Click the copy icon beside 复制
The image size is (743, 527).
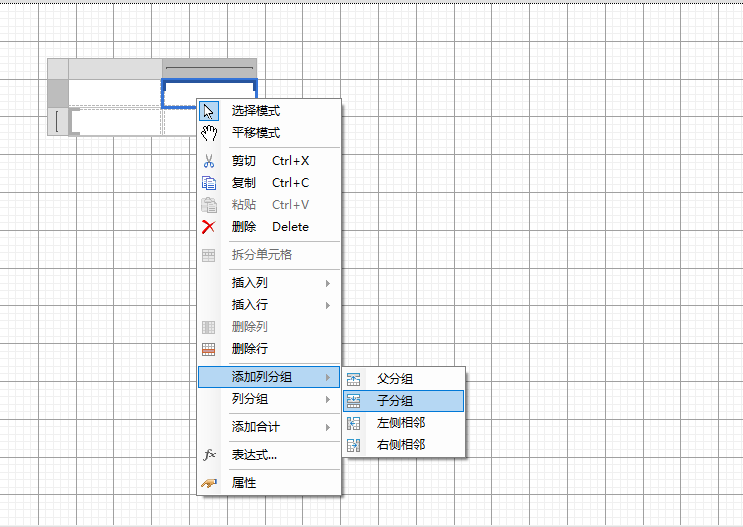point(209,183)
